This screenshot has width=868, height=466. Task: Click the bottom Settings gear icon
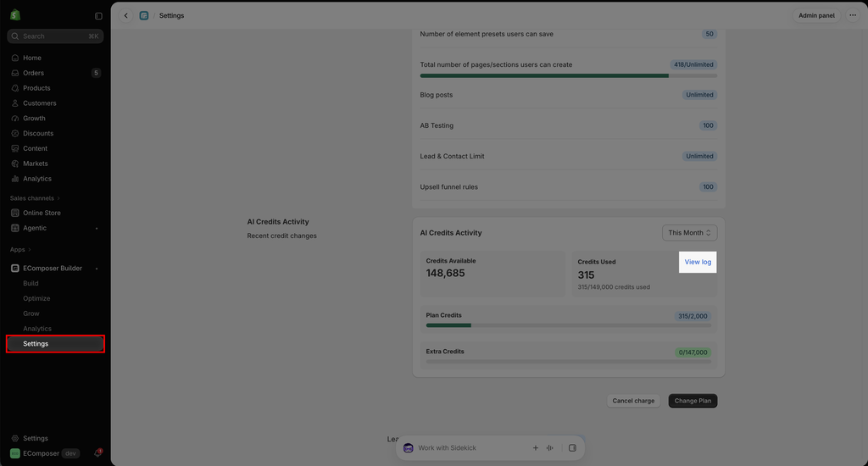pos(15,438)
